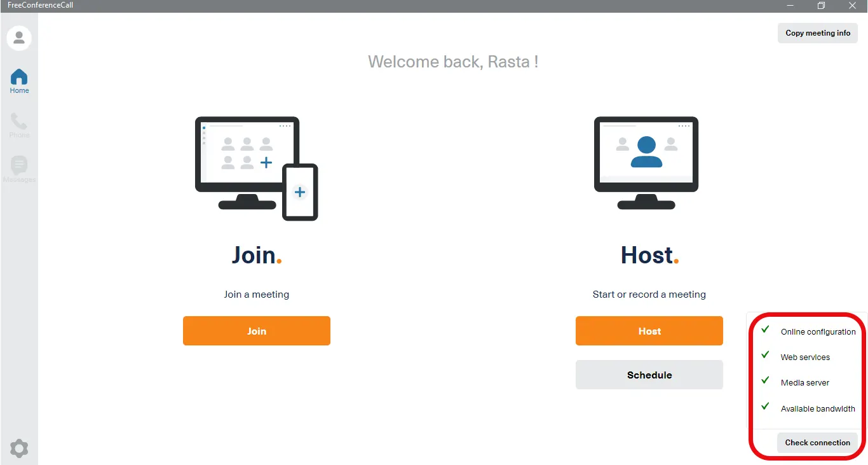The image size is (868, 465).
Task: Restore down the FreeConferenceCall window
Action: [x=821, y=6]
